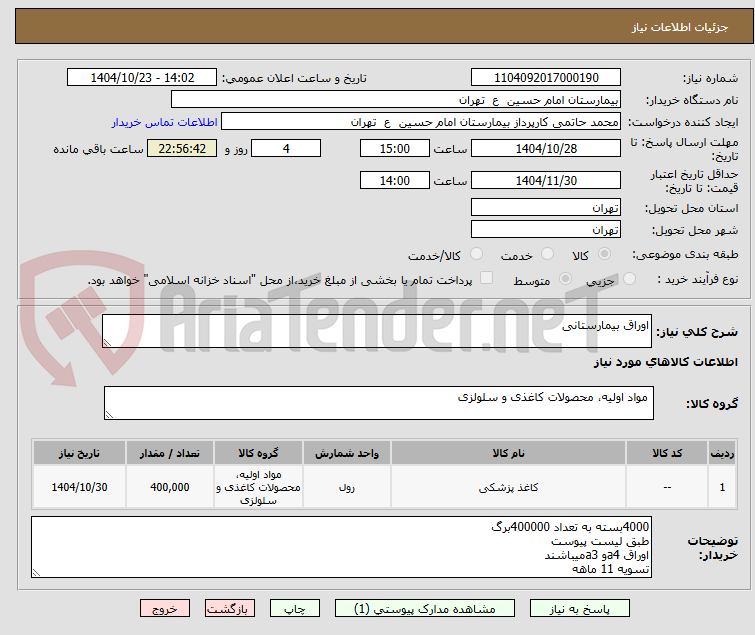Click the quantity cell 400,000

point(169,487)
